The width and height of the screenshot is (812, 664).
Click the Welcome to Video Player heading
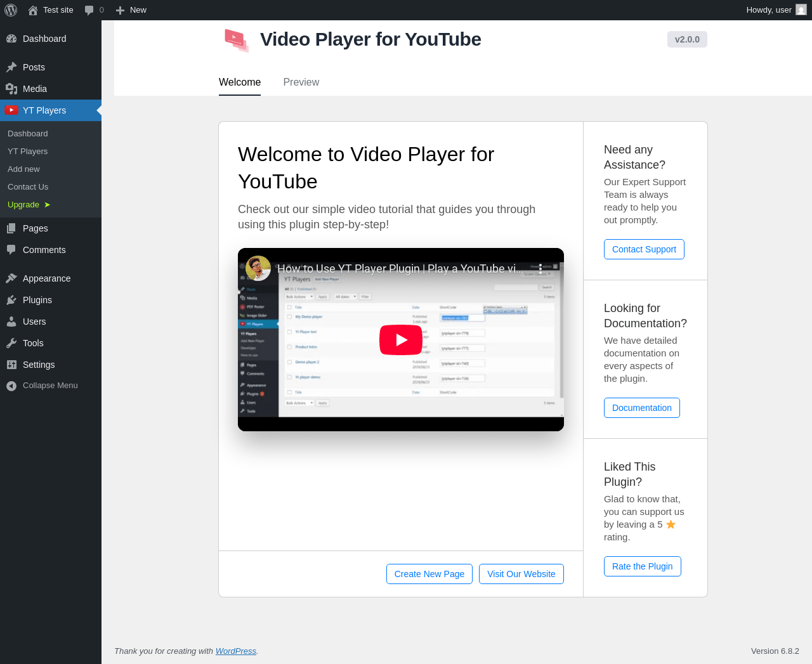click(366, 168)
